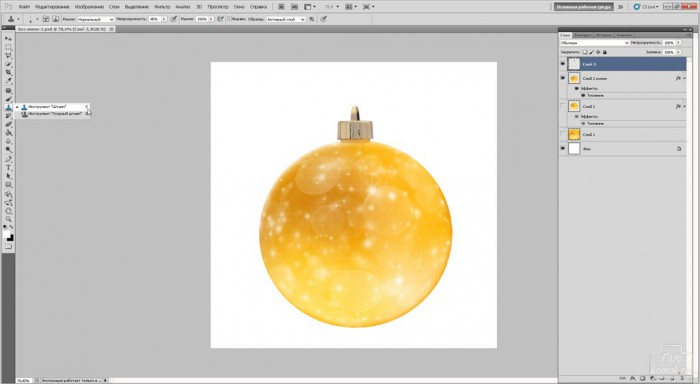
Task: Toggle Quick Mask mode icon
Action: (8, 246)
